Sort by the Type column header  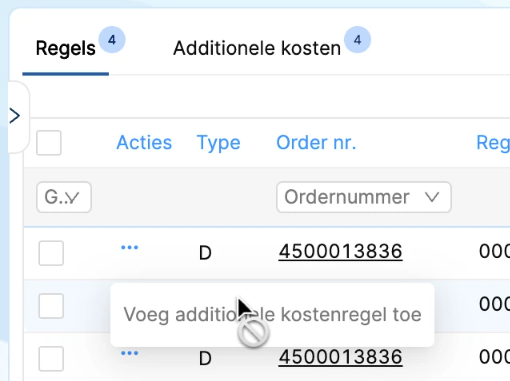coord(218,143)
